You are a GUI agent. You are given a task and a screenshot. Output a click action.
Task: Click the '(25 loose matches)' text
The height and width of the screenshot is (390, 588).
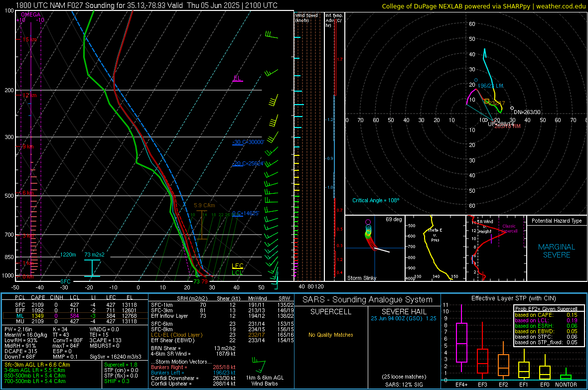click(404, 377)
